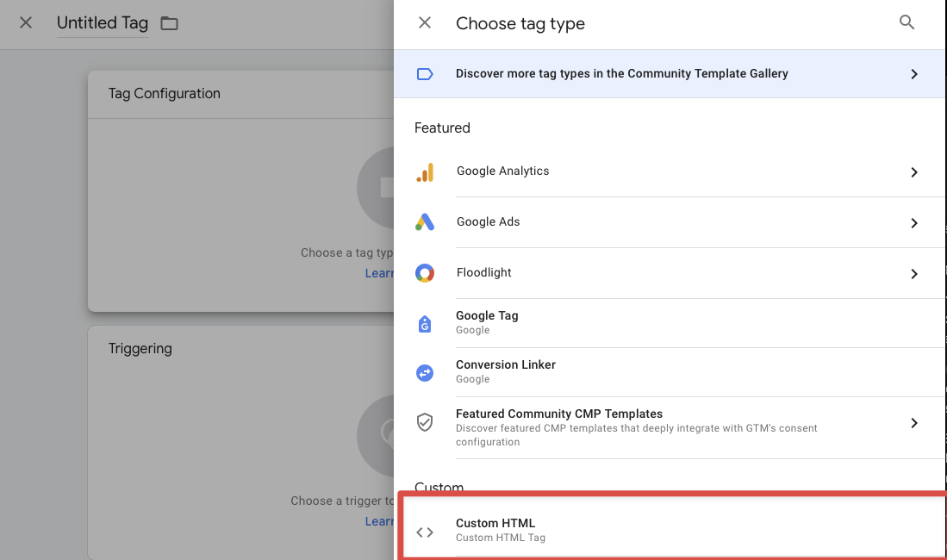The height and width of the screenshot is (560, 947).
Task: Click the search magnifier icon
Action: [x=907, y=22]
